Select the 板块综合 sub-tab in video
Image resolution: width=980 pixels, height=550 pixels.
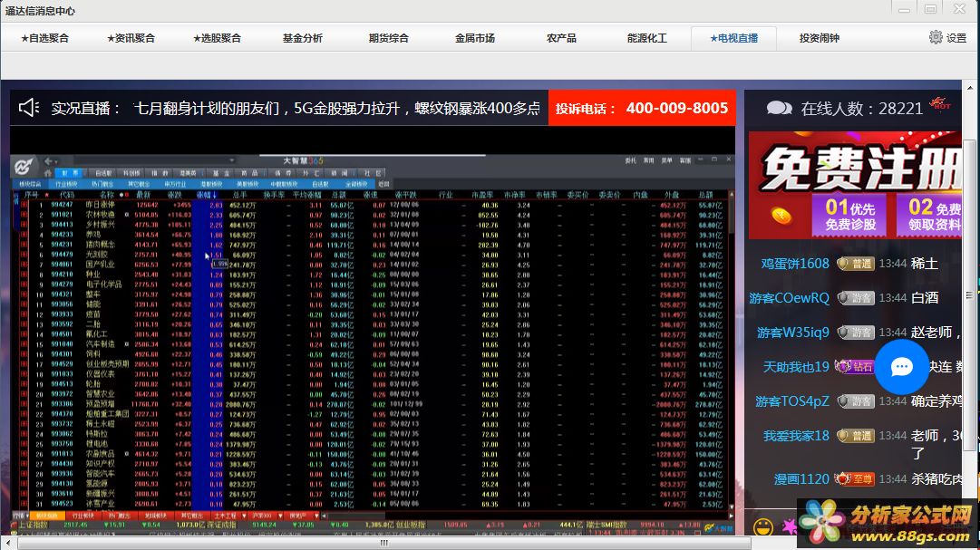click(29, 184)
